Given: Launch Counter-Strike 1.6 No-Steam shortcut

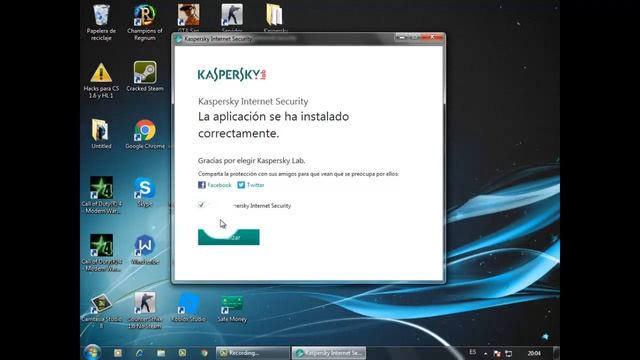Looking at the screenshot, I should [144, 311].
